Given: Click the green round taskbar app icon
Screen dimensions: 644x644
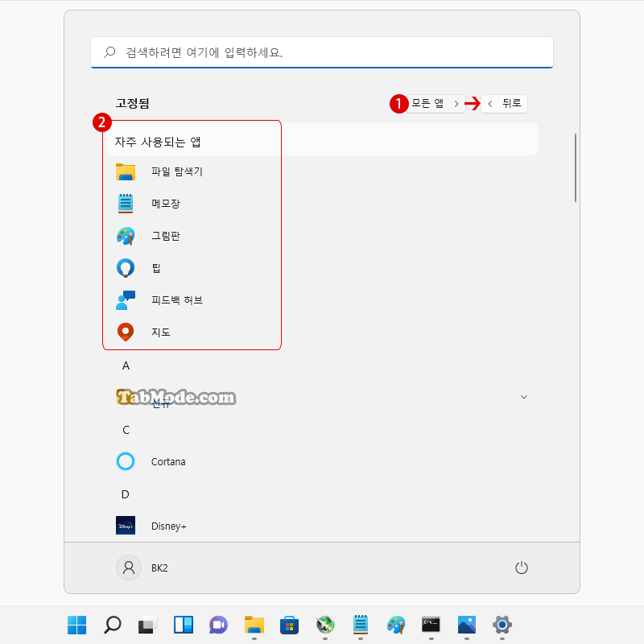Looking at the screenshot, I should (x=325, y=625).
